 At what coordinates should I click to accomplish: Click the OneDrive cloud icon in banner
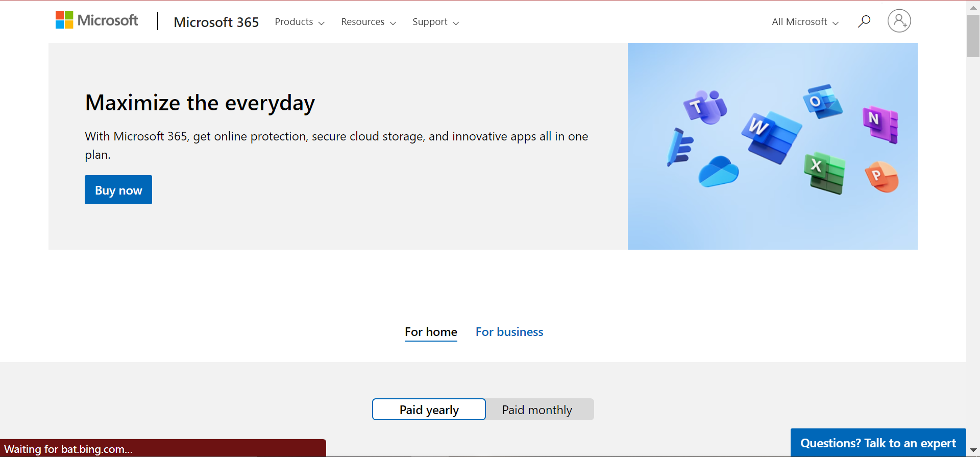pyautogui.click(x=718, y=172)
